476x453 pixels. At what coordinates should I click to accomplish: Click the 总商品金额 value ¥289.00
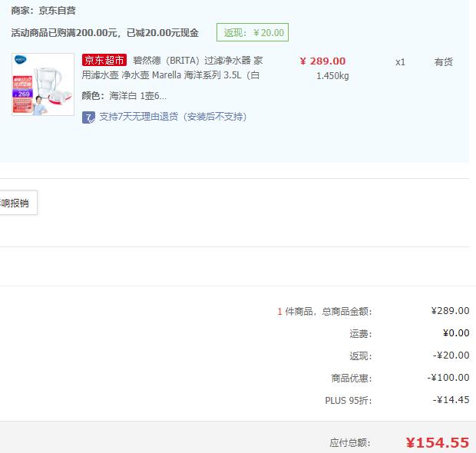tap(450, 311)
